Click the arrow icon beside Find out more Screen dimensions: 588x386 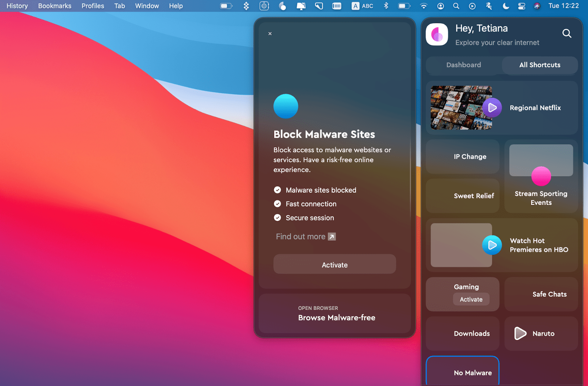pyautogui.click(x=332, y=237)
